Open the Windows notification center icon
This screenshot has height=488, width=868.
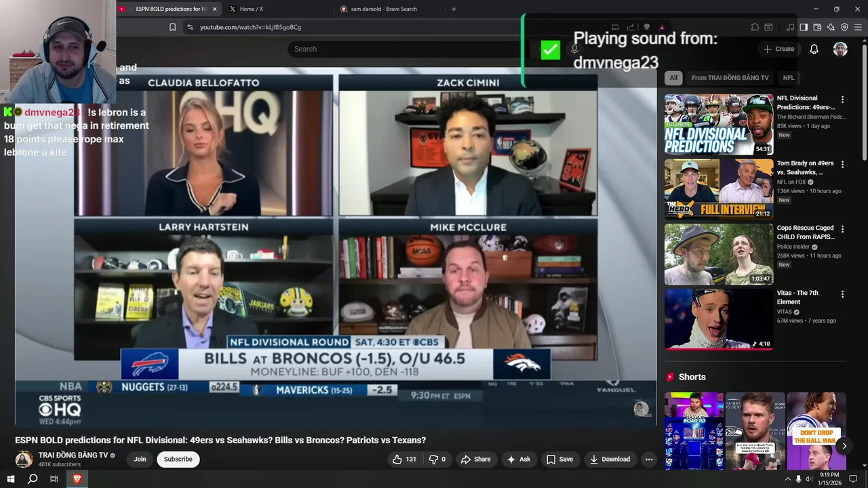853,479
